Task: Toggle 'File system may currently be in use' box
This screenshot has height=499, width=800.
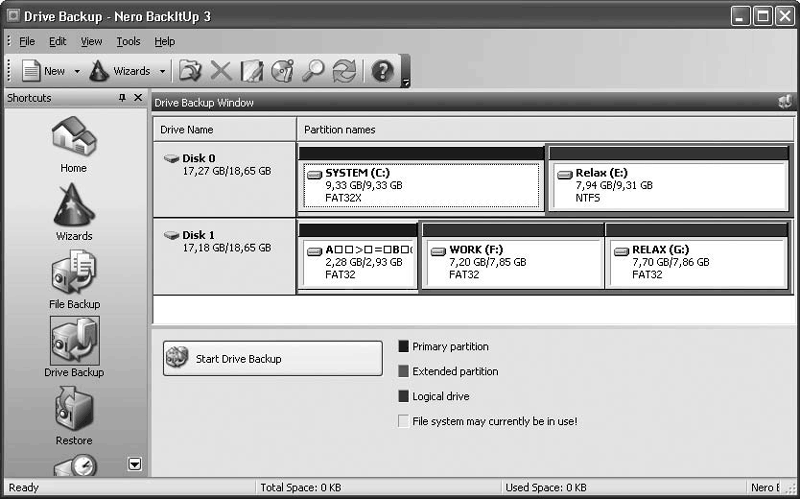Action: (x=404, y=422)
